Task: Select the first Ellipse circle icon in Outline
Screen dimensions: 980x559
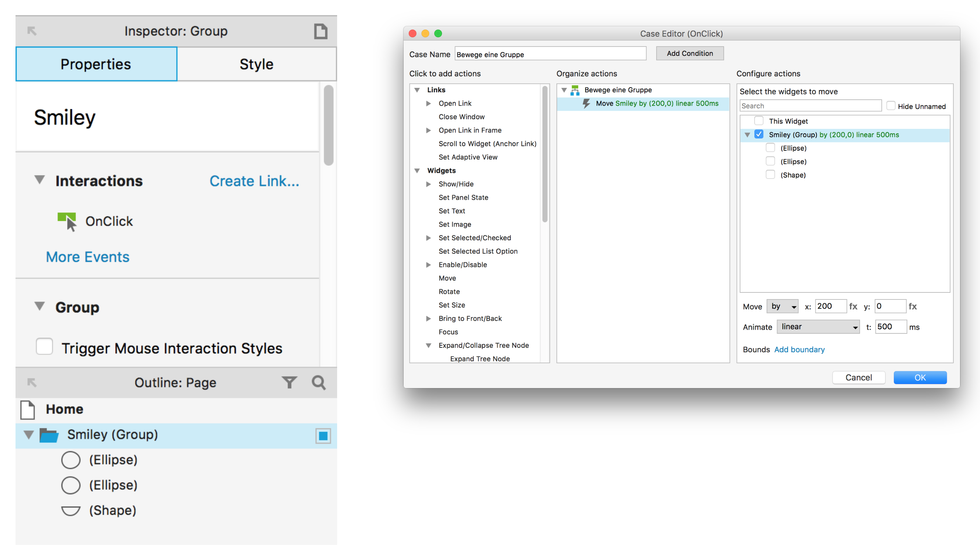Action: 71,460
